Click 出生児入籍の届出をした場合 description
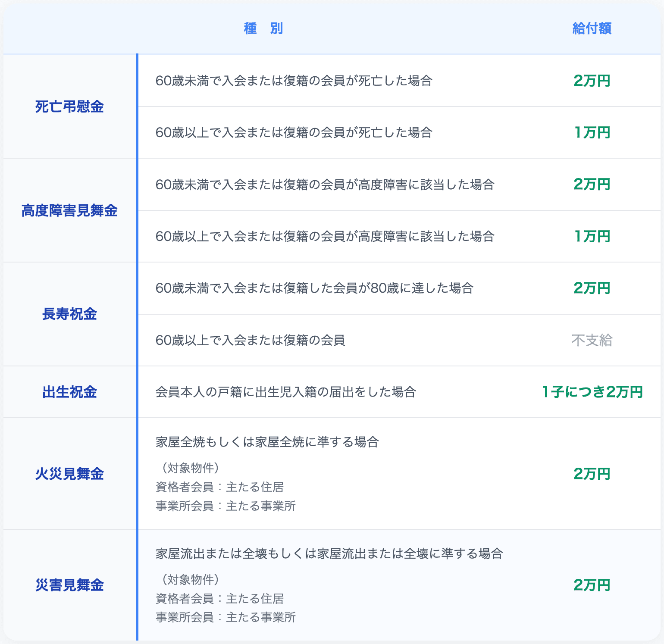Screen dimensions: 664x644 pyautogui.click(x=285, y=392)
